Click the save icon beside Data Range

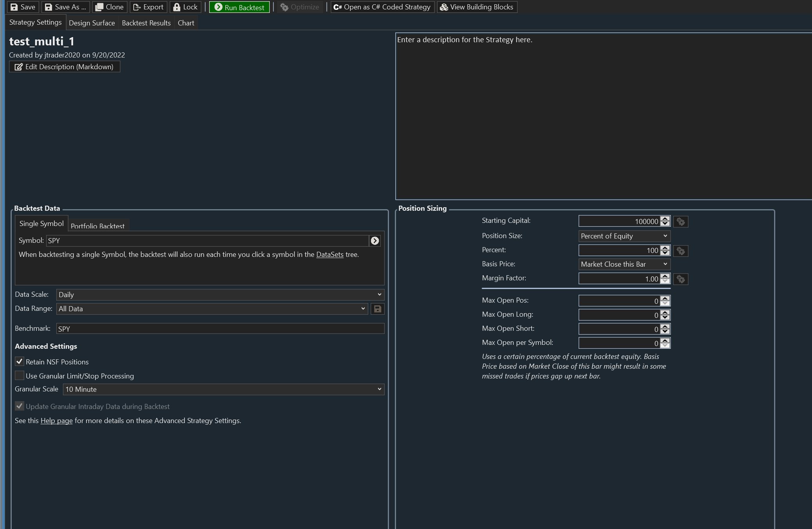[x=377, y=309]
